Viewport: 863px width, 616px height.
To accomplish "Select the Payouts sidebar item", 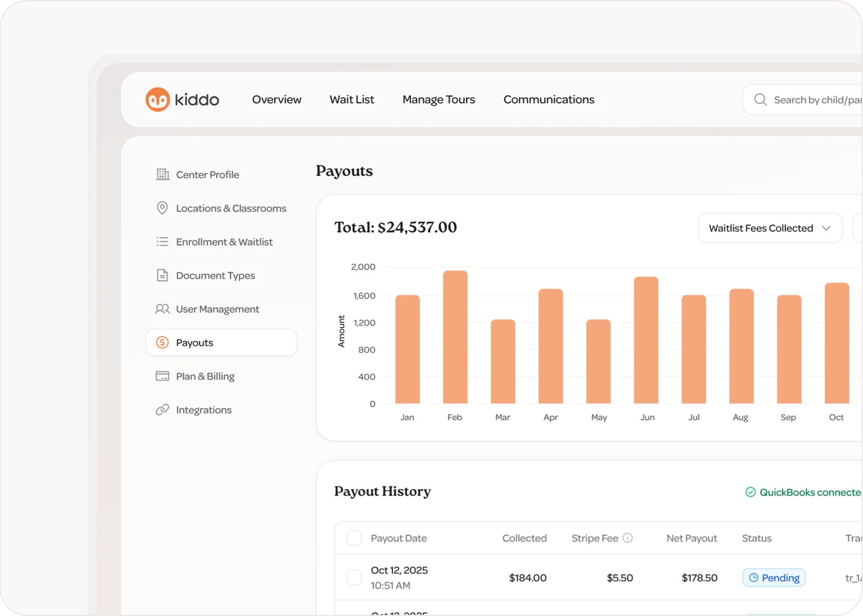I will (221, 343).
